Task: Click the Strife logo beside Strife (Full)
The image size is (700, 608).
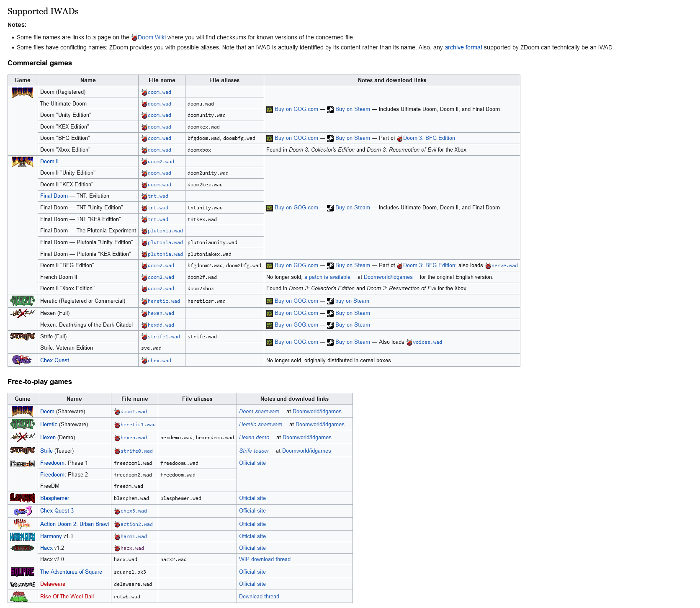Action: pos(23,336)
